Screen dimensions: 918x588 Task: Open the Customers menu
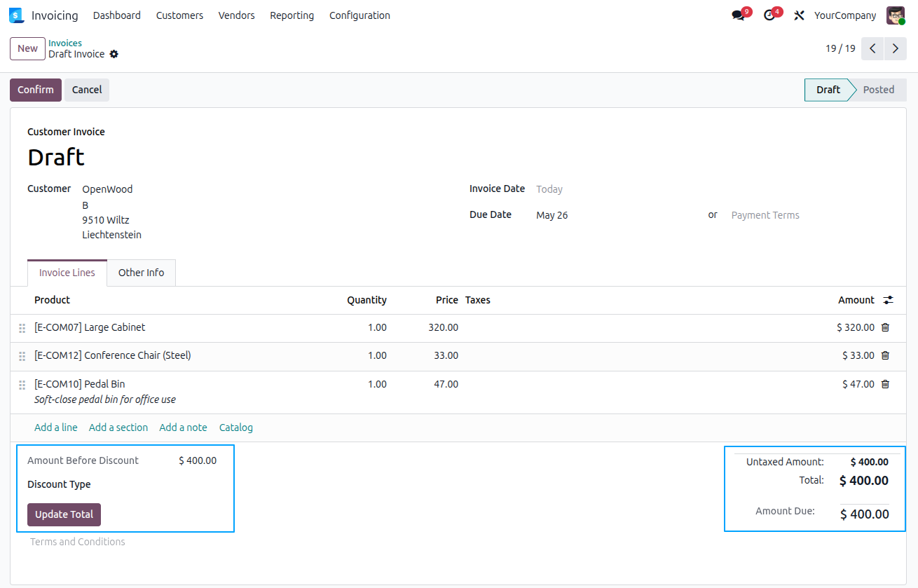(179, 15)
